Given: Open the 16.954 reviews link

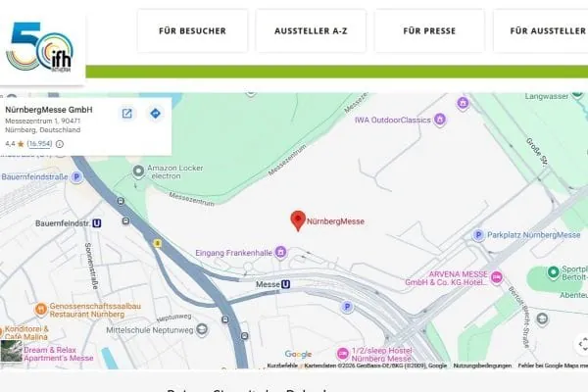Looking at the screenshot, I should pyautogui.click(x=39, y=144).
